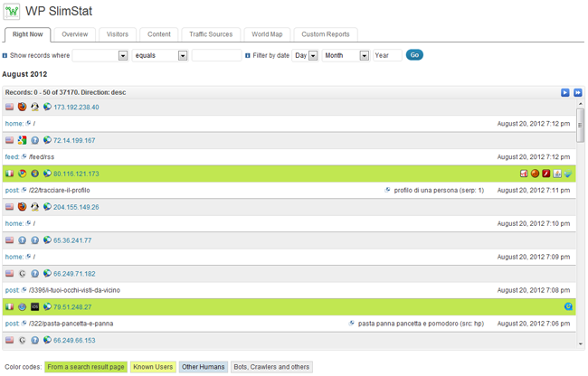Click Linux penguin icon for 173.192.238.40
The width and height of the screenshot is (588, 376).
(35, 108)
